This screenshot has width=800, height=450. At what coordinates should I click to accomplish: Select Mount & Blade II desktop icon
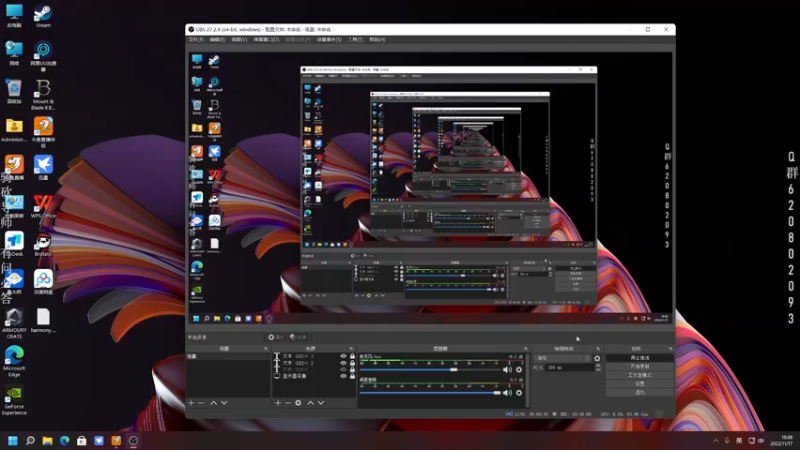[43, 95]
